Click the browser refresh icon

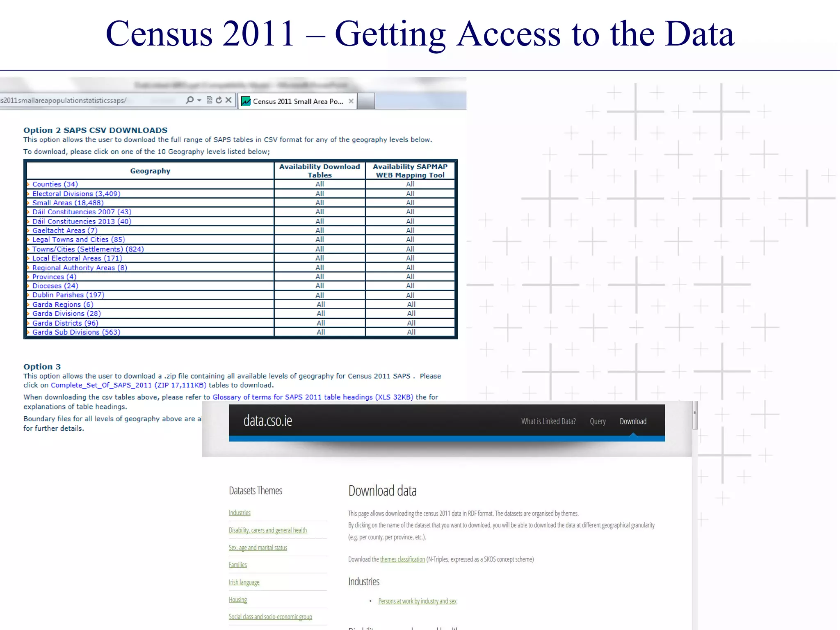(x=219, y=100)
